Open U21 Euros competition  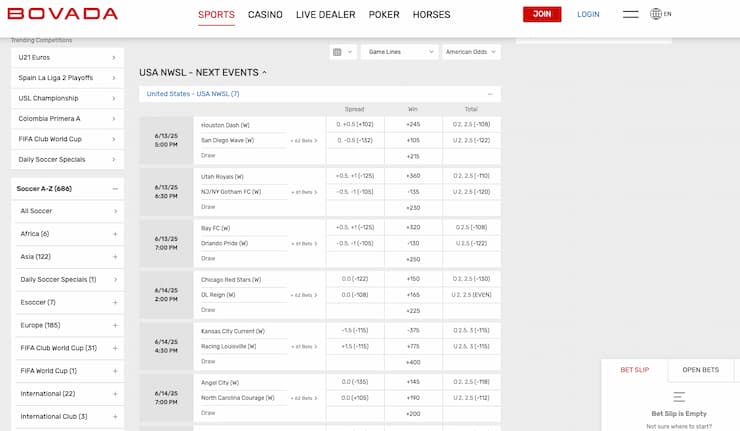pyautogui.click(x=67, y=58)
